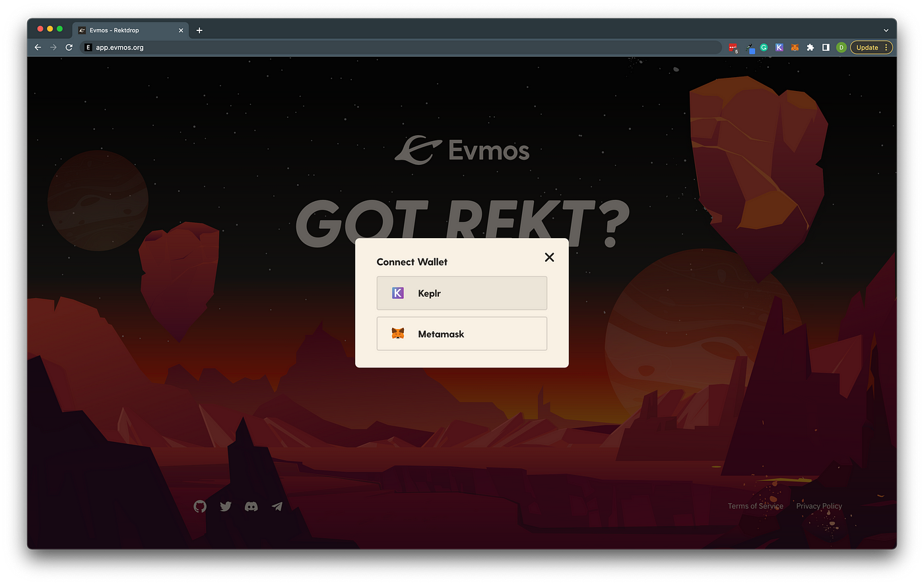The height and width of the screenshot is (585, 924).
Task: Go forward with the browser forward arrow
Action: (53, 47)
